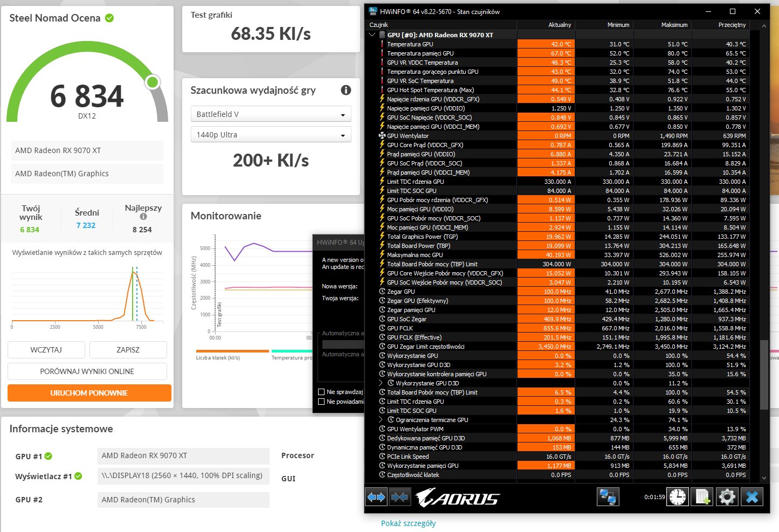Click the Maksimum column header

[x=662, y=25]
